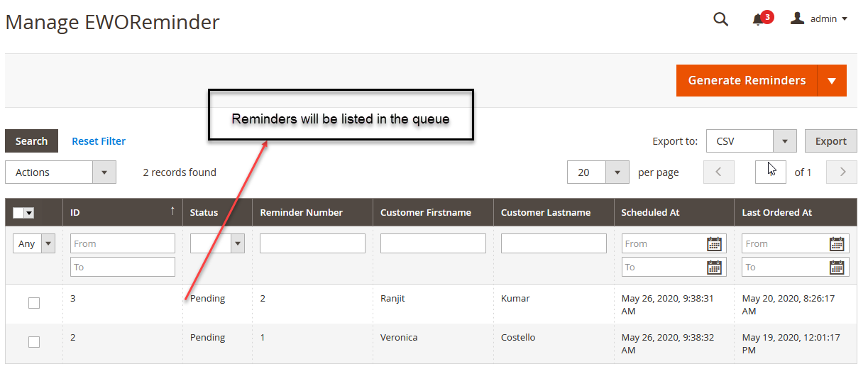
Task: Open the search magnifier icon
Action: (720, 19)
